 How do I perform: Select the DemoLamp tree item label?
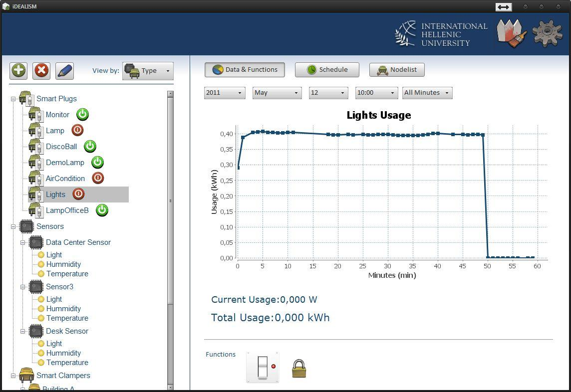point(65,163)
